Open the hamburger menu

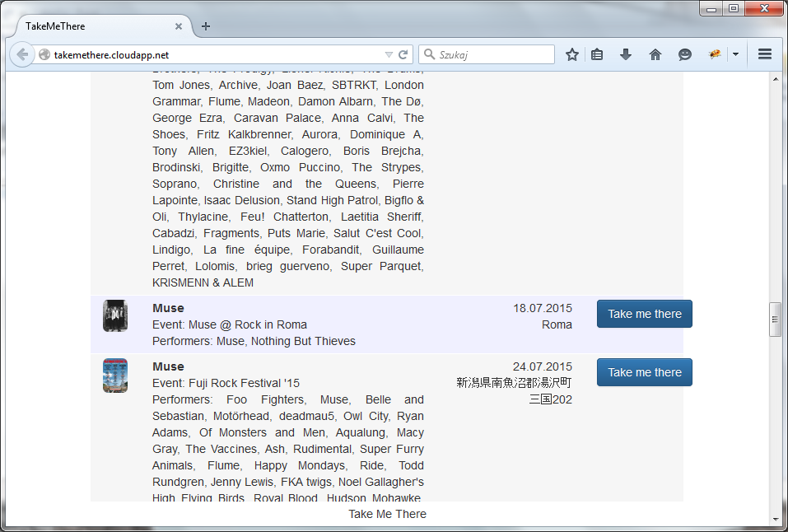pyautogui.click(x=765, y=54)
